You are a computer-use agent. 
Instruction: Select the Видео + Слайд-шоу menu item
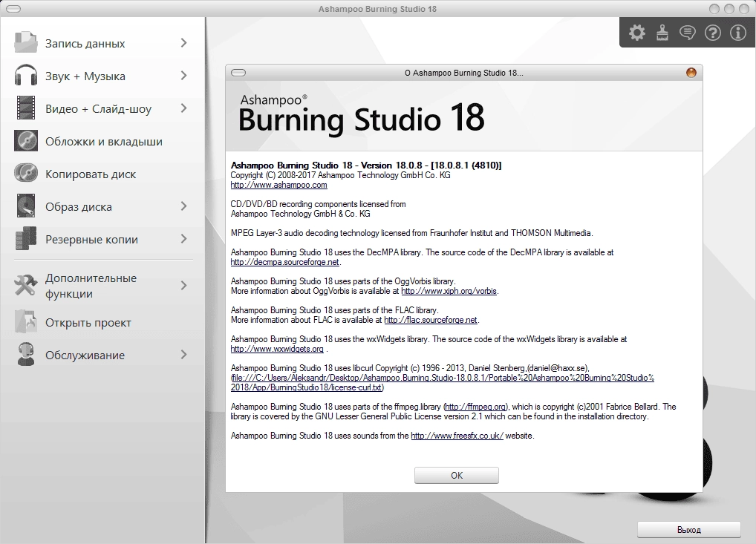click(x=102, y=108)
